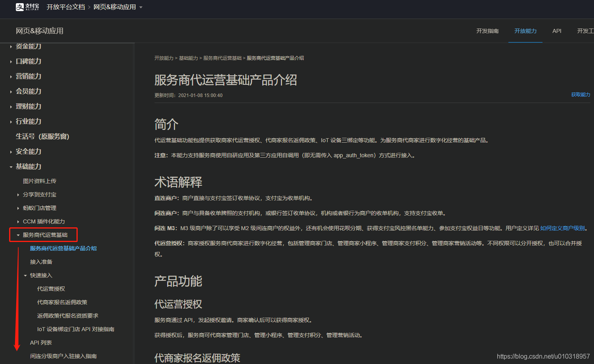Expand the CCM 插件化能力 arrow
Image resolution: width=594 pixels, height=364 pixels.
point(18,222)
